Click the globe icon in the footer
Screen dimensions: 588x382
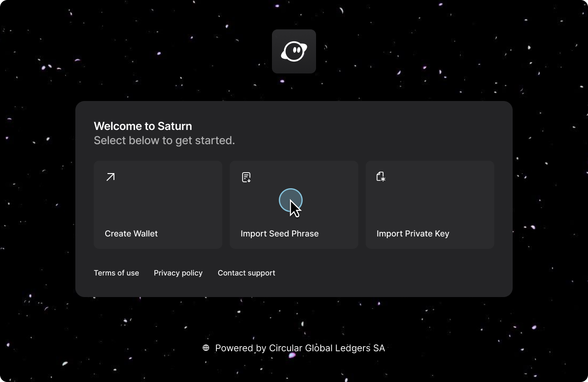(206, 348)
